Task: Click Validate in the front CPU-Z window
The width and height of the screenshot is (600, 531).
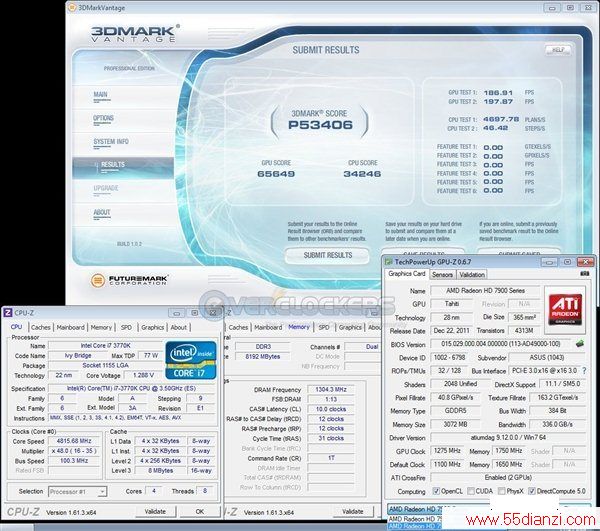Action: pyautogui.click(x=155, y=511)
